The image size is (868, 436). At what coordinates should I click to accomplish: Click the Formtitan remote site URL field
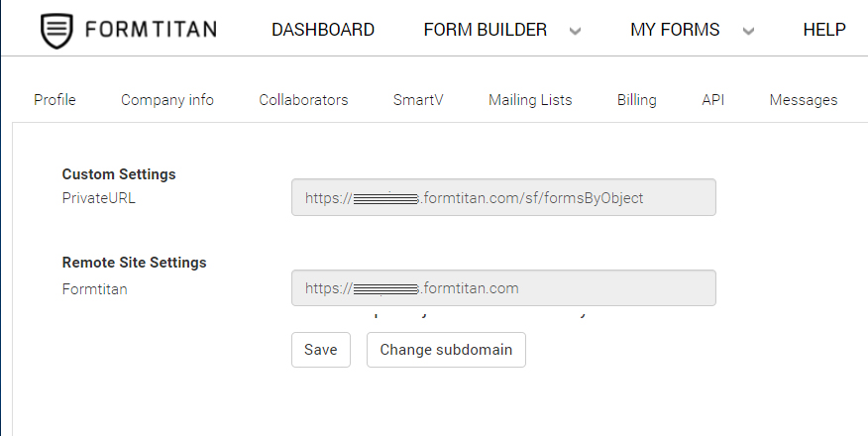pos(503,288)
